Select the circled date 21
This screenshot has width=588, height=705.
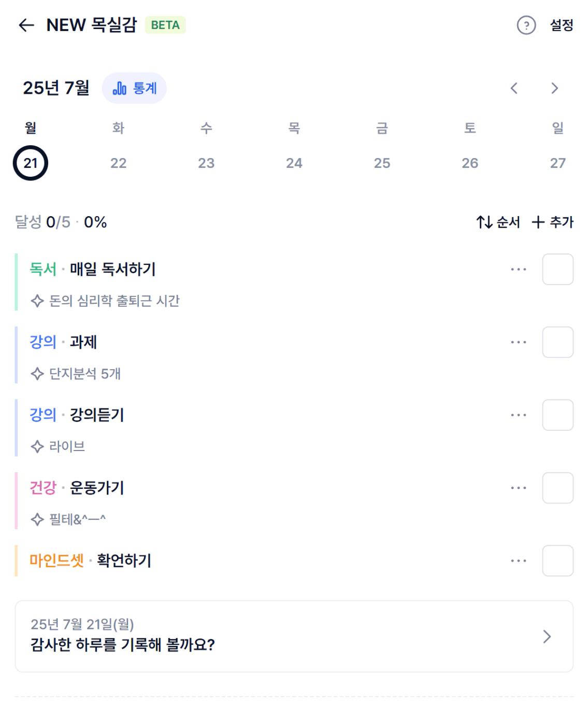click(x=31, y=163)
